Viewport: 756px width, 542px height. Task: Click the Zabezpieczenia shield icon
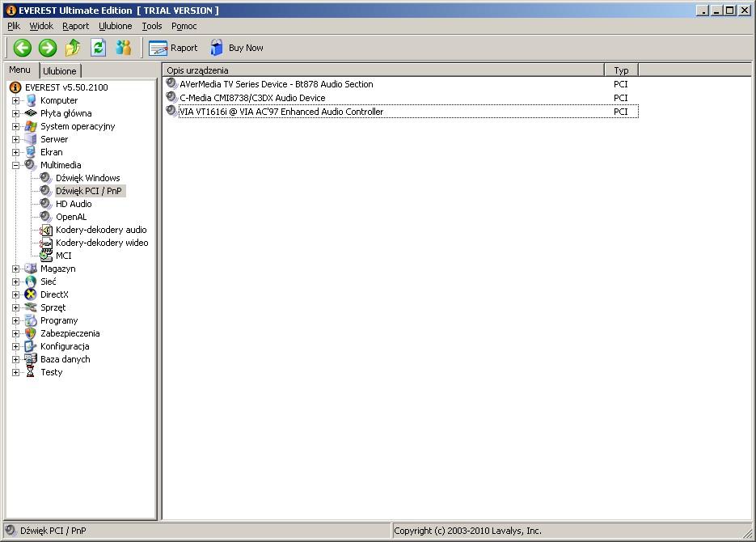[x=31, y=333]
